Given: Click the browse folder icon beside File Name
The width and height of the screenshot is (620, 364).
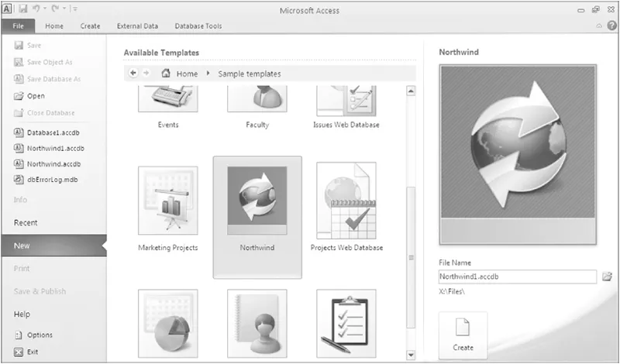Looking at the screenshot, I should tap(607, 276).
